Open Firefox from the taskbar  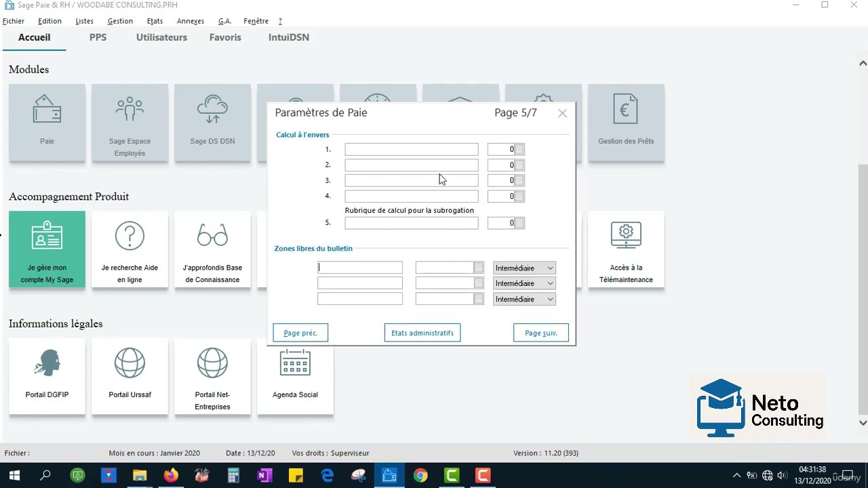pyautogui.click(x=171, y=476)
